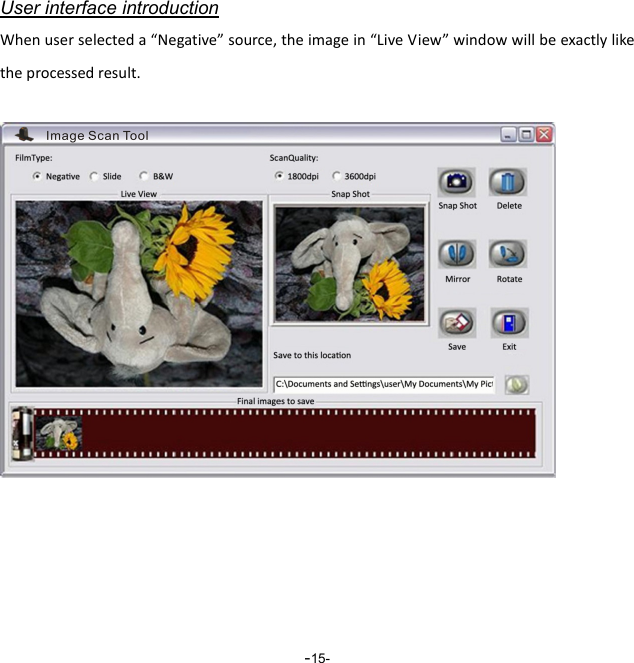Click the film roll canister icon
This screenshot has width=634, height=663.
coord(22,434)
